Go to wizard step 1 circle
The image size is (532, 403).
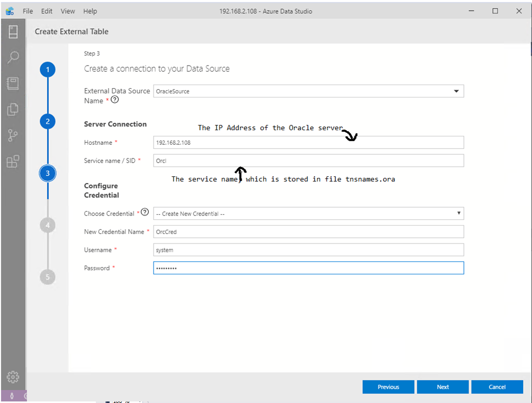(48, 70)
